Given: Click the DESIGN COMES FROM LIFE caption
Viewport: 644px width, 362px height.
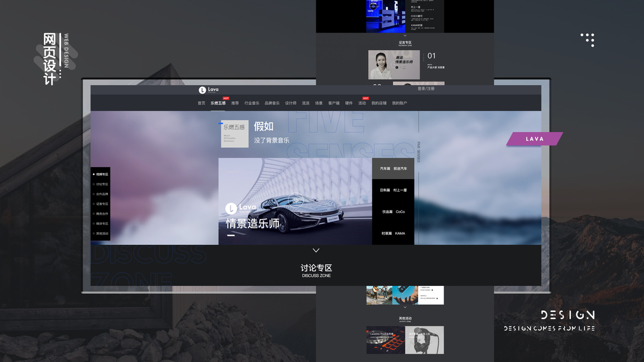Looking at the screenshot, I should [x=549, y=328].
